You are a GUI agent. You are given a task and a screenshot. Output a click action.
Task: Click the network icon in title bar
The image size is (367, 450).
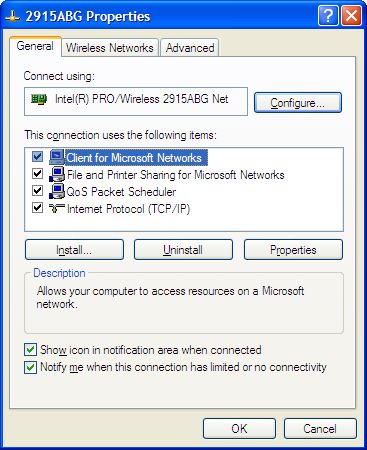(x=13, y=16)
